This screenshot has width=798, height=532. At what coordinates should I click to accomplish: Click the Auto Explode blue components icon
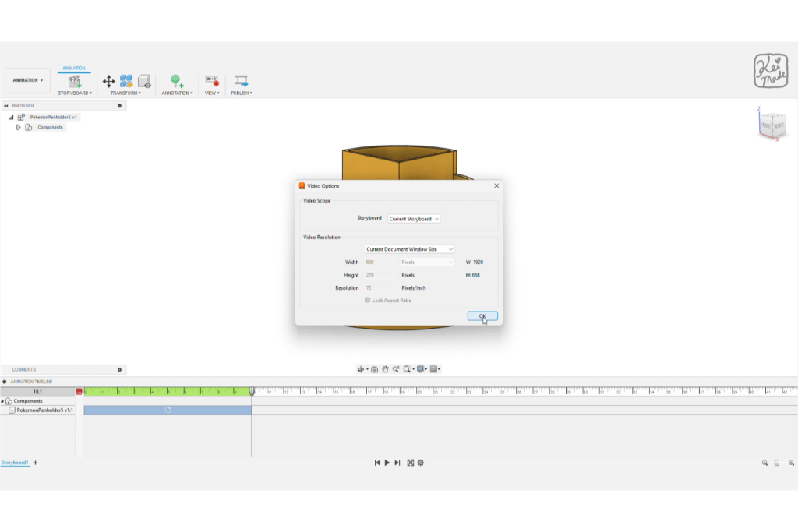pos(126,81)
